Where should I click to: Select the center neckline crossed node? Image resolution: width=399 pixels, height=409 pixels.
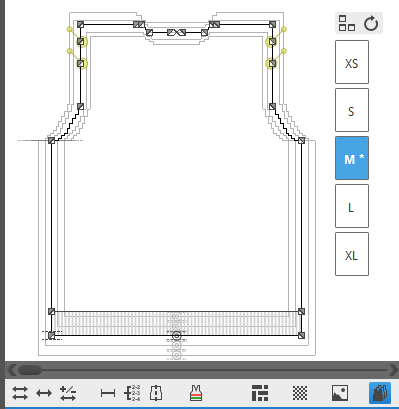176,32
